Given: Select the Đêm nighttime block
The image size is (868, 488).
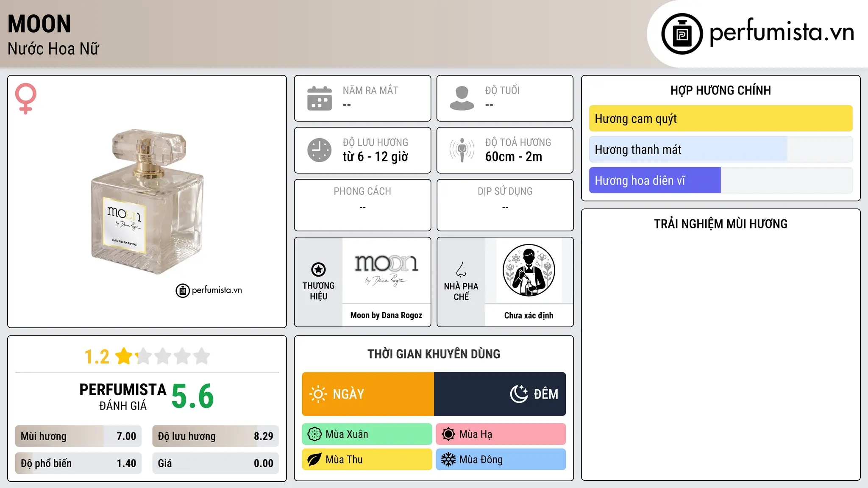Looking at the screenshot, I should click(500, 394).
